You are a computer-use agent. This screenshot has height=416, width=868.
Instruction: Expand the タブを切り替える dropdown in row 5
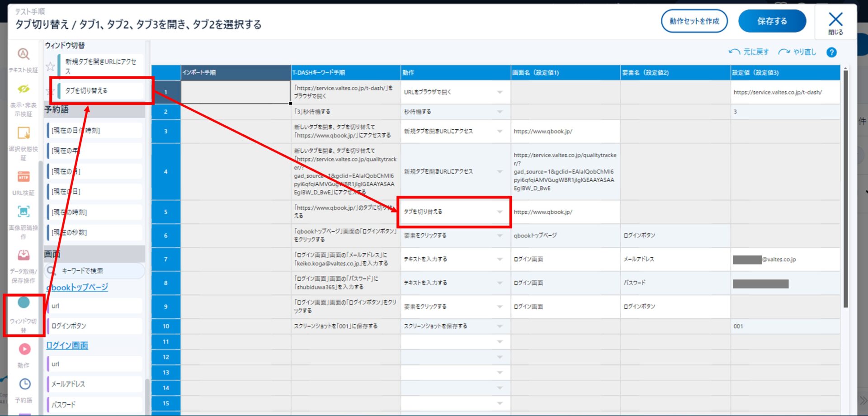coord(500,212)
